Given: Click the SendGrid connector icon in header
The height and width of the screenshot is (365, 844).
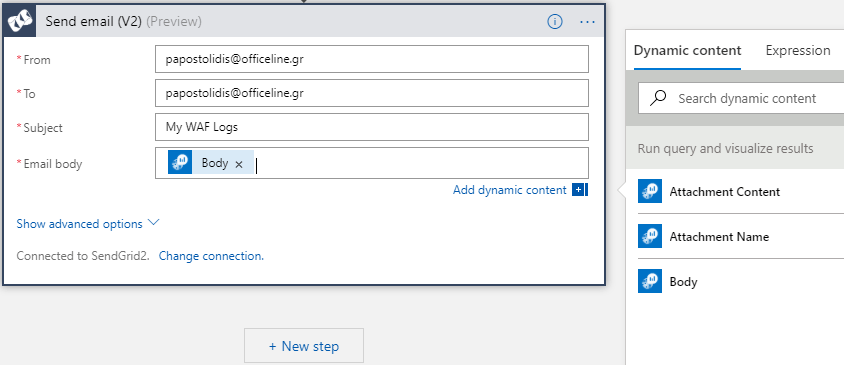Looking at the screenshot, I should click(x=20, y=22).
